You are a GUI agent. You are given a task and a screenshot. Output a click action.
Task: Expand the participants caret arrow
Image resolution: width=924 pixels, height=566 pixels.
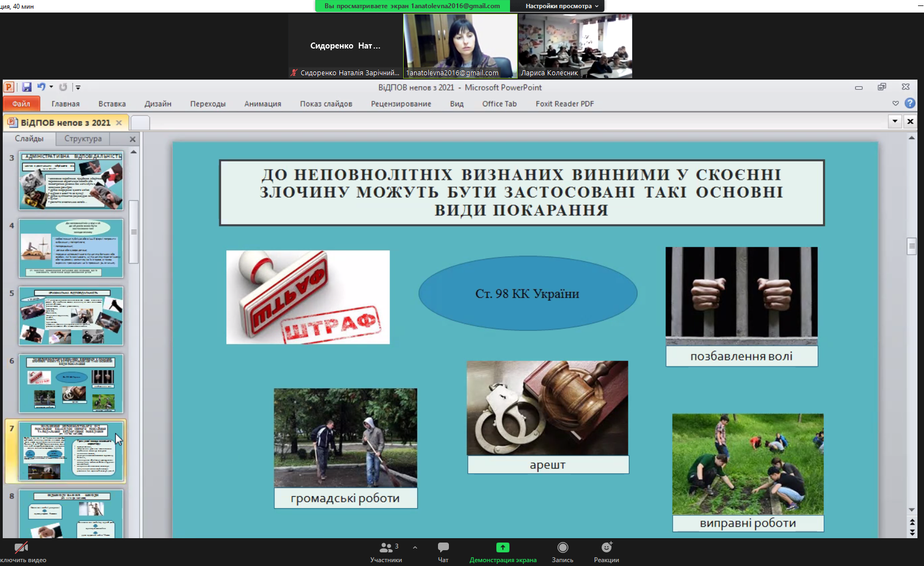coord(415,547)
